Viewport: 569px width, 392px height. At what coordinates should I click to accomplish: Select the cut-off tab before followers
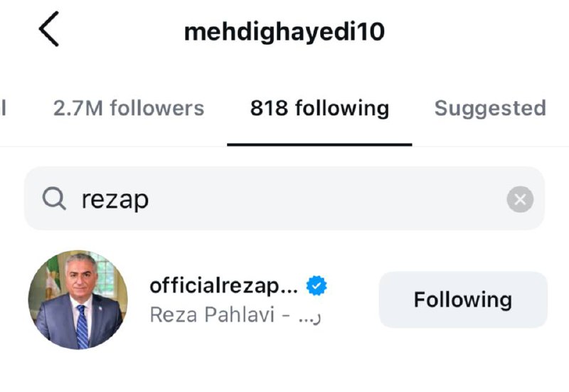tap(4, 108)
